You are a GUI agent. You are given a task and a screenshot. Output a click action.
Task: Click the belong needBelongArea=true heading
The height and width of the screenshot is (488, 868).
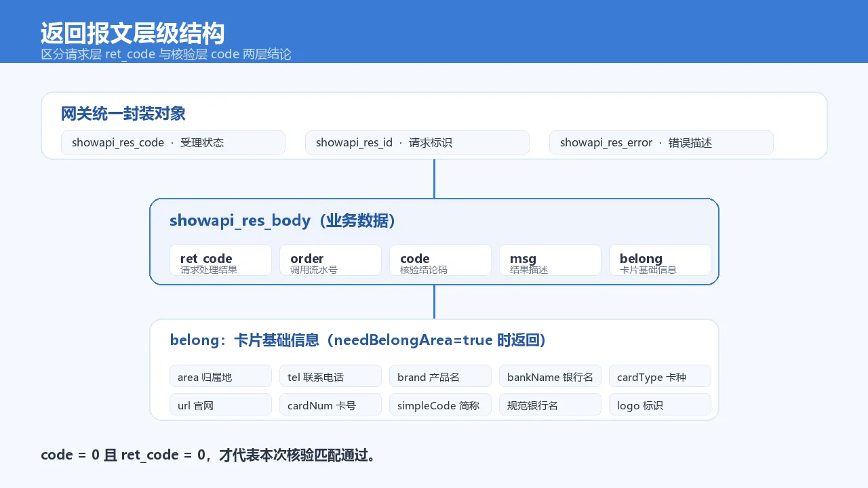(x=358, y=340)
